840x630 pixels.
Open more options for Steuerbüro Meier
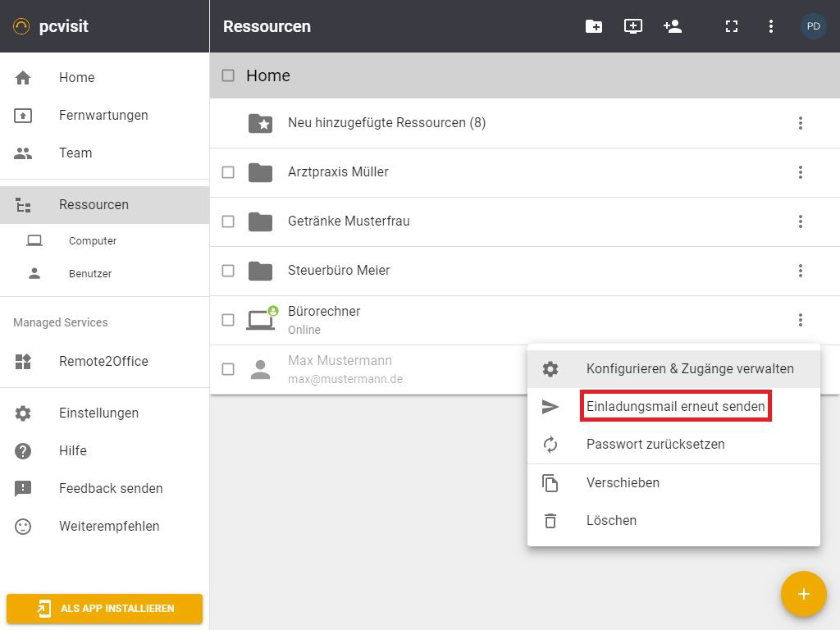point(801,271)
